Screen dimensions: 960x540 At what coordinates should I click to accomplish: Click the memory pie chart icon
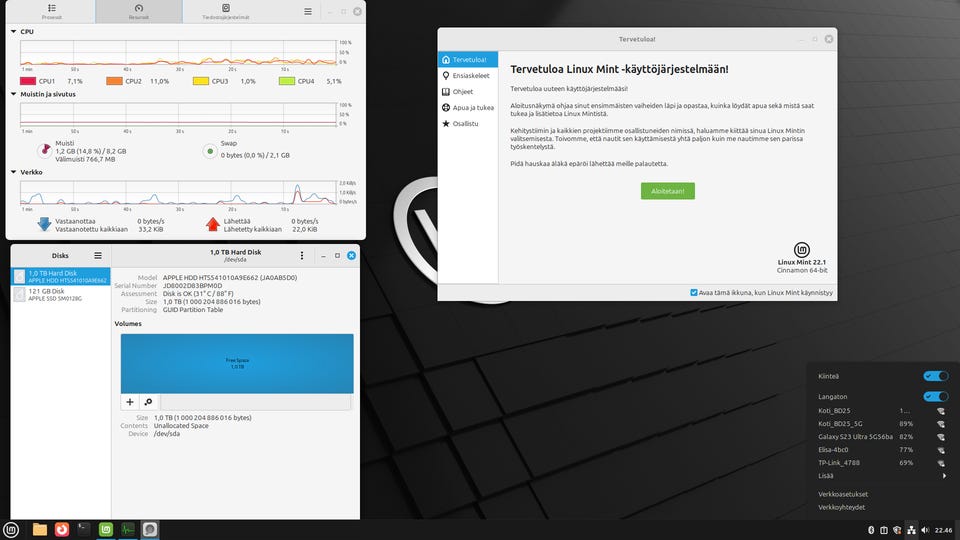tap(45, 150)
